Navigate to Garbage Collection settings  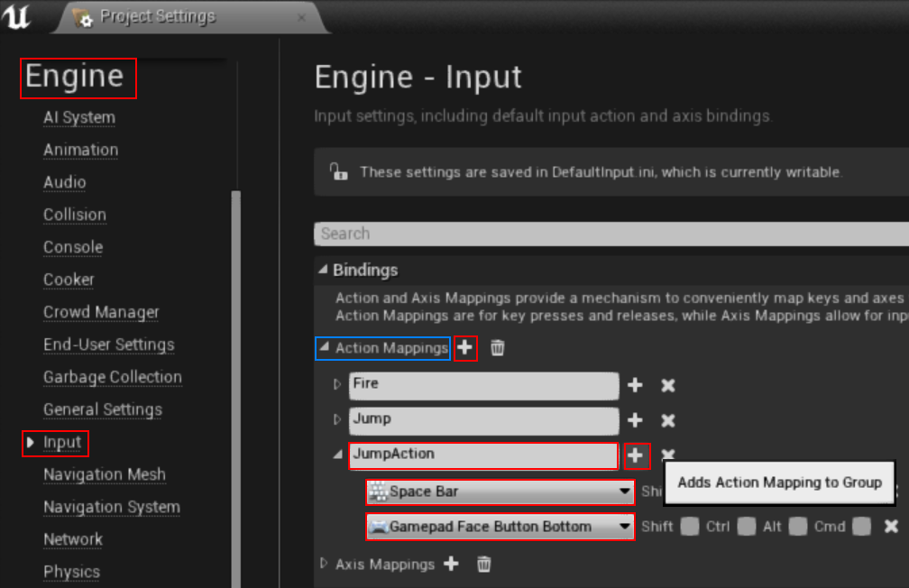tap(112, 377)
